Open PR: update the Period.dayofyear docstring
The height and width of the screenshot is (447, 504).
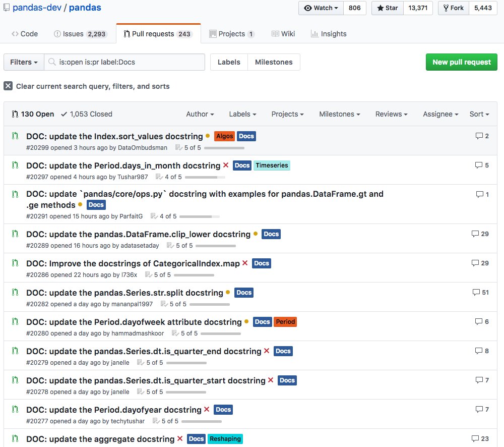(x=114, y=410)
